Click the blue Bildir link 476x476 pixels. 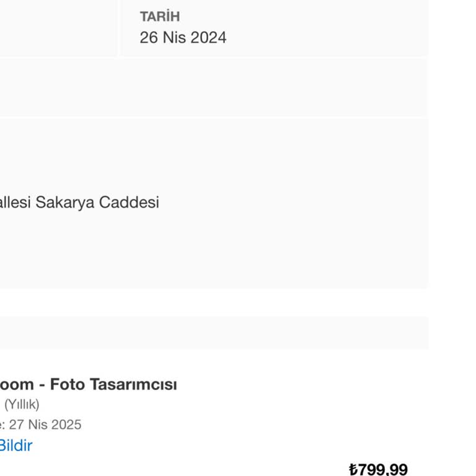[15, 445]
